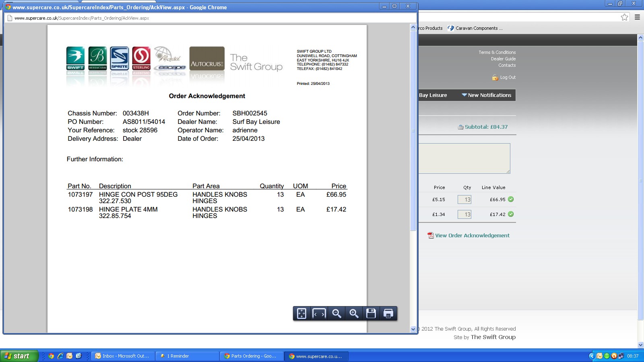Launch Chrome from Quick Launch bar
The image size is (644, 362).
coord(51,356)
